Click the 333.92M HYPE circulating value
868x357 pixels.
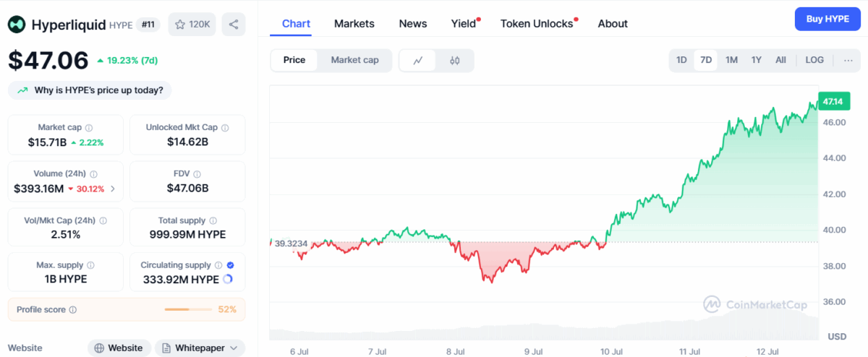[x=181, y=279]
